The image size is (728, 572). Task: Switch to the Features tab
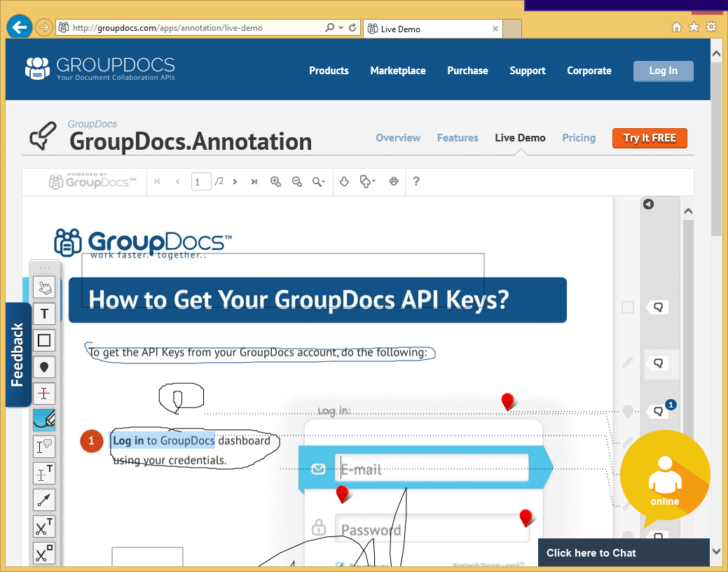coord(458,138)
